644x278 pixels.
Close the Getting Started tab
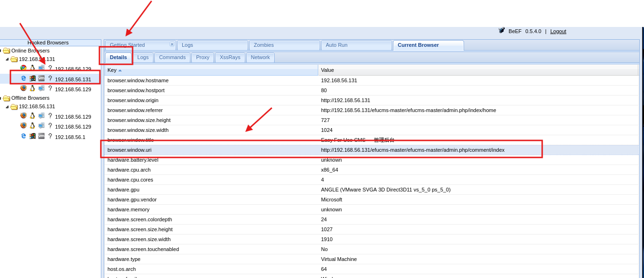[x=172, y=44]
